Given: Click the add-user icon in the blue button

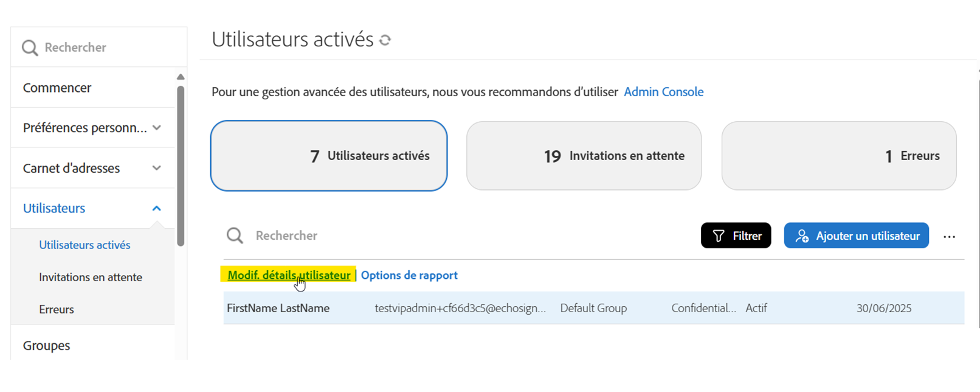Looking at the screenshot, I should click(802, 236).
